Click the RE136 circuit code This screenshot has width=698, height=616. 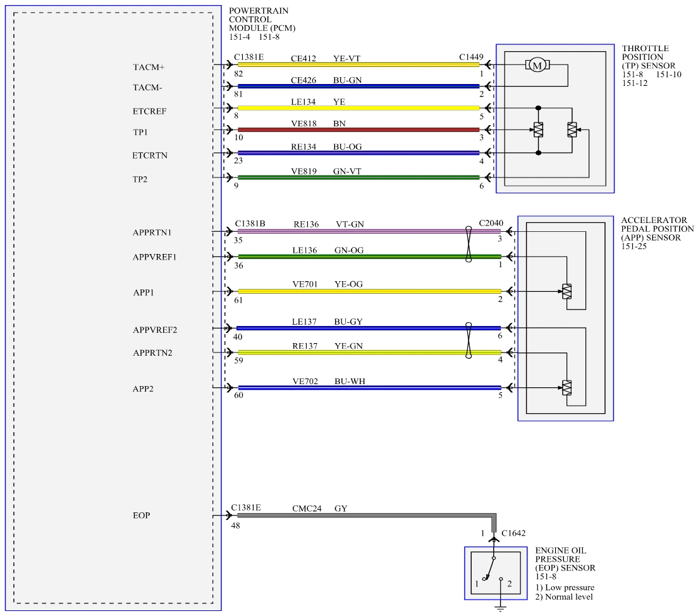coord(306,224)
